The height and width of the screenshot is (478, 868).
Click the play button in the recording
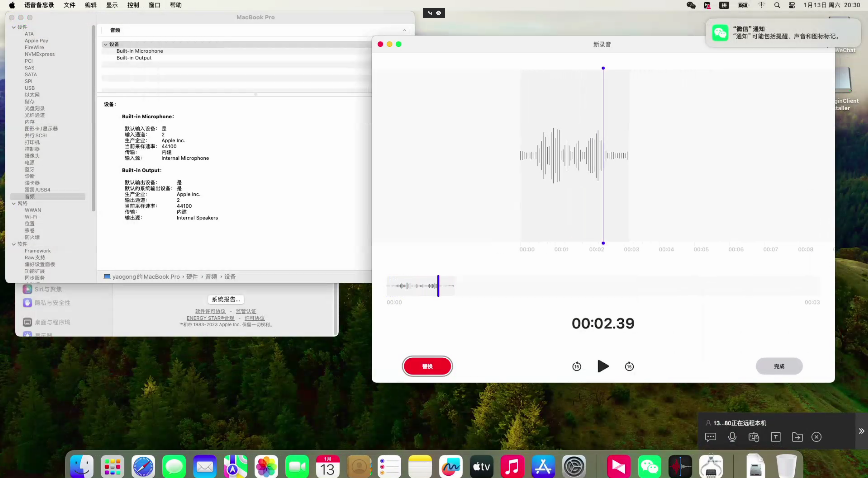603,366
